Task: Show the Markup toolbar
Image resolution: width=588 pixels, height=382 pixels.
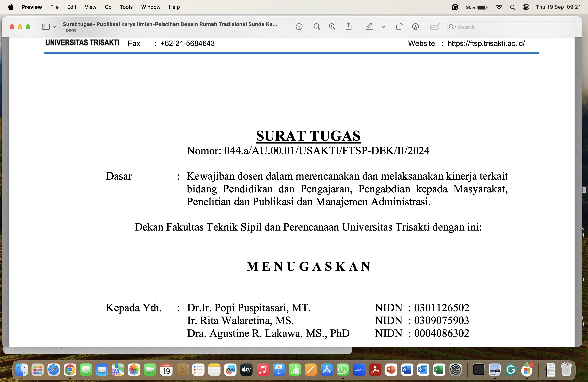Action: tap(416, 27)
